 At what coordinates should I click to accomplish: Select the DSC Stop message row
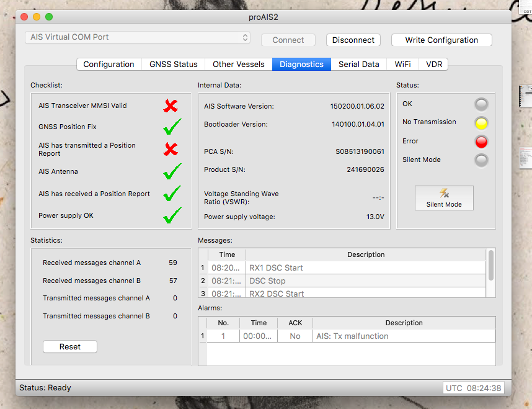[x=342, y=281]
